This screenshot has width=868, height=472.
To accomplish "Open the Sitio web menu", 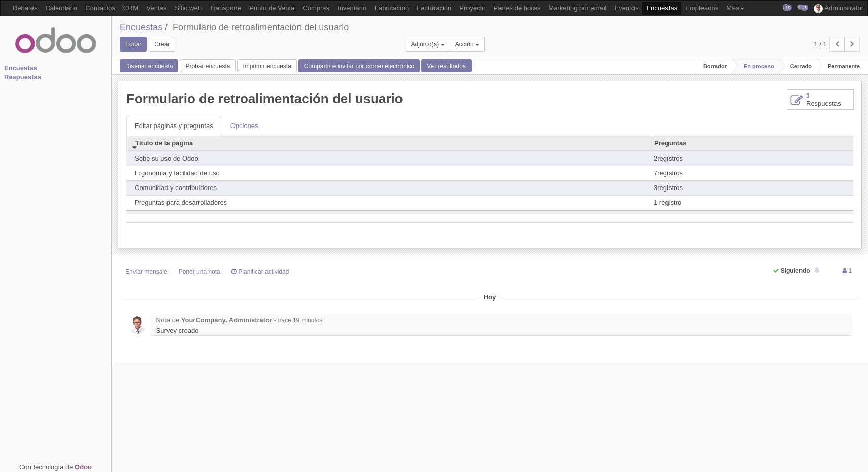I will tap(188, 8).
